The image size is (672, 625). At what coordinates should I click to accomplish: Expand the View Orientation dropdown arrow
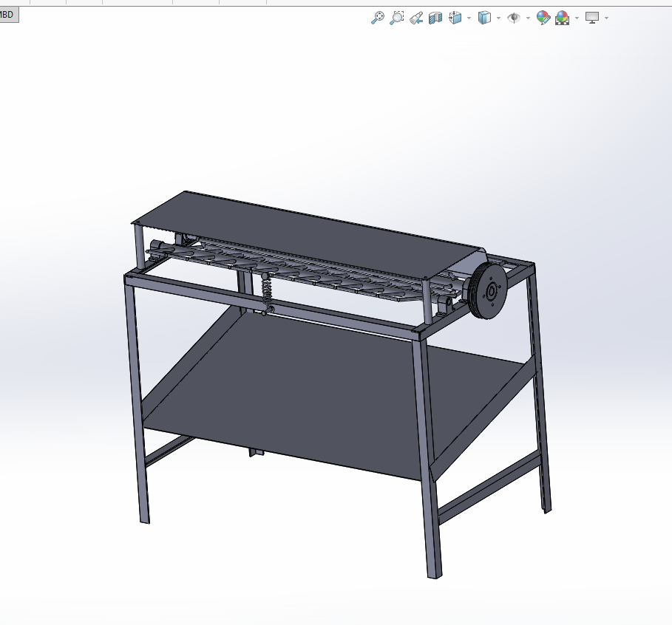(x=469, y=18)
